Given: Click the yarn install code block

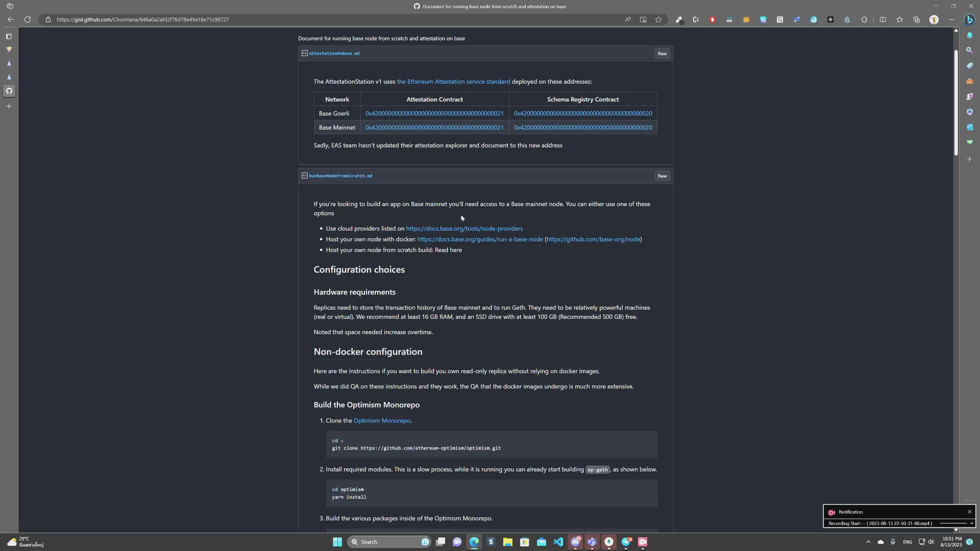Looking at the screenshot, I should click(492, 493).
